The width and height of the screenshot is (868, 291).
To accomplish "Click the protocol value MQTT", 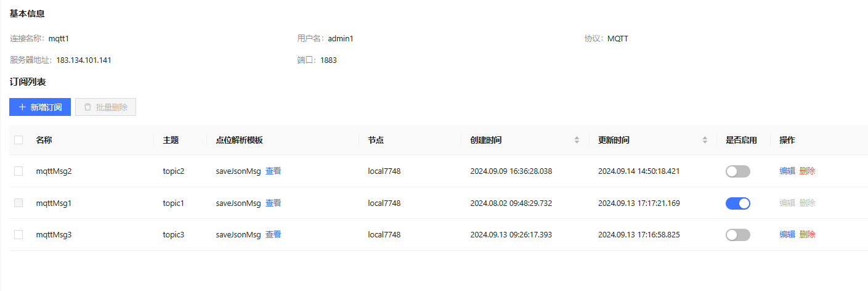I will point(618,38).
